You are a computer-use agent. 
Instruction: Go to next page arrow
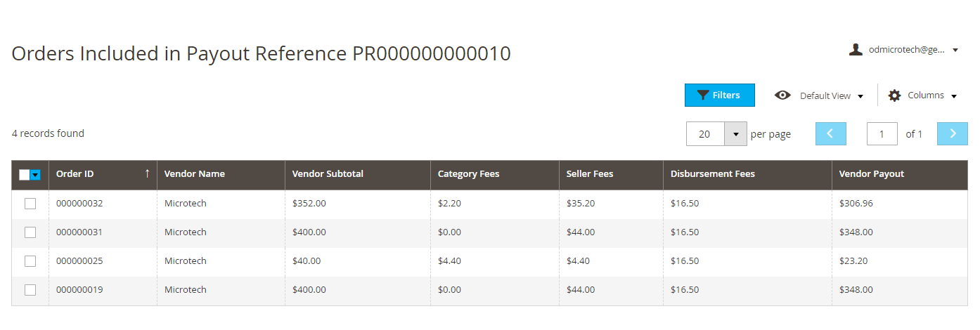click(x=953, y=133)
